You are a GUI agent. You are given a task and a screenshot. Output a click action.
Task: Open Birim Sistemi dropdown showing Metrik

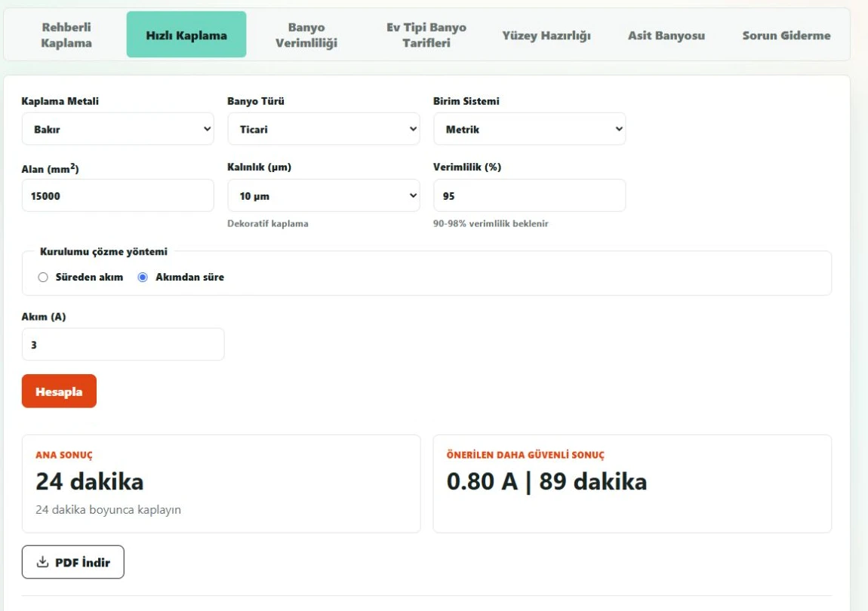pos(530,129)
